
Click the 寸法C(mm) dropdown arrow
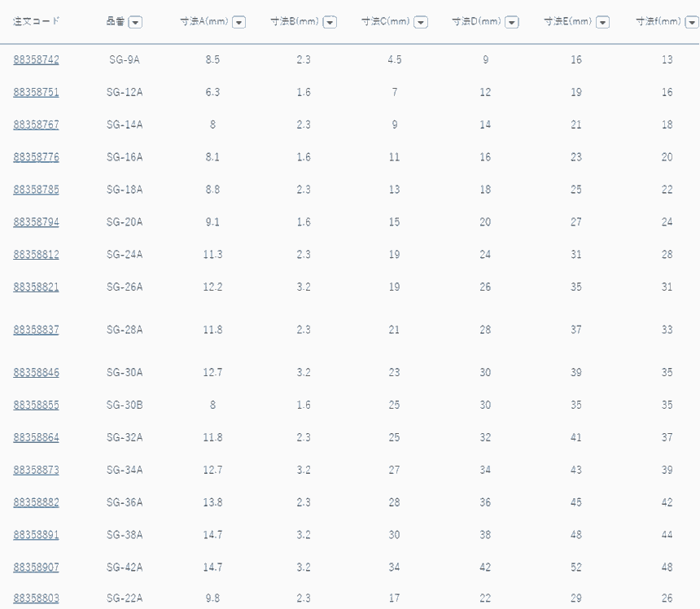[x=420, y=22]
